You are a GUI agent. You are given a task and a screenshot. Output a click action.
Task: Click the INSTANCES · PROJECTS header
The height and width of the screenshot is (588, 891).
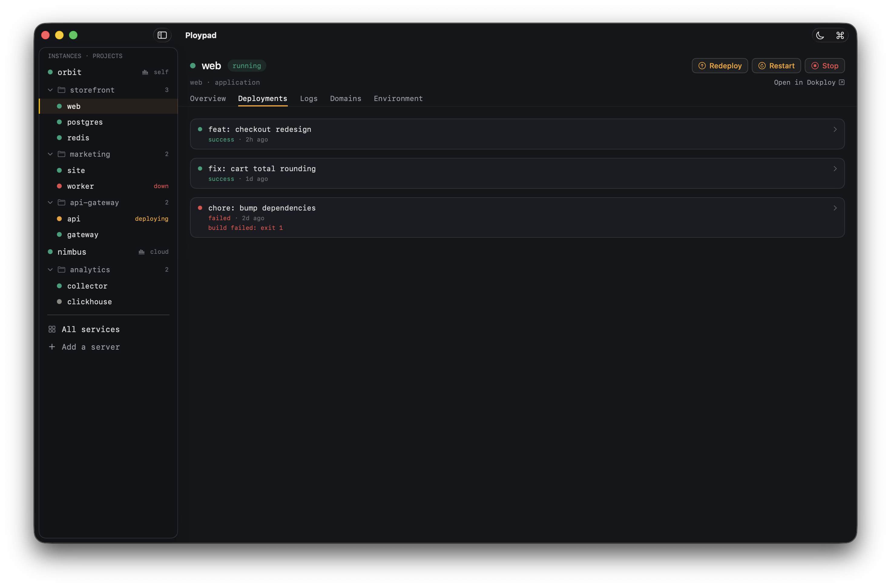coord(85,56)
